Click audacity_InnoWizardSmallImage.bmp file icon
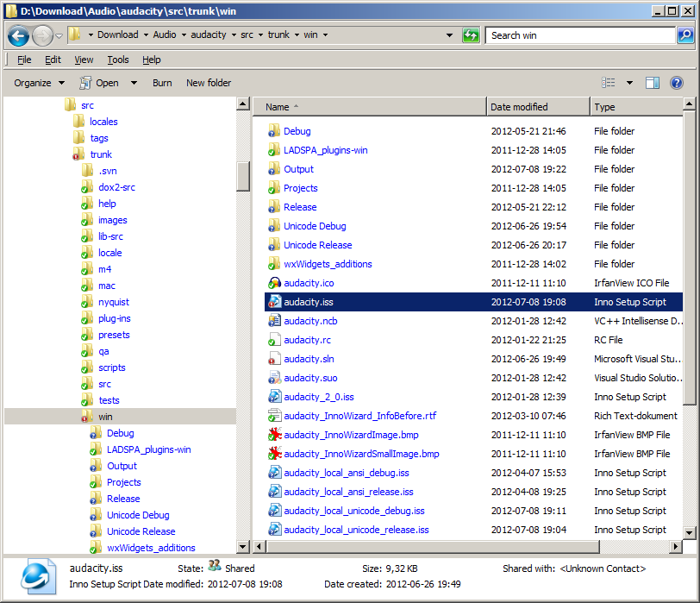Screen dimensions: 700x603 tap(274, 454)
